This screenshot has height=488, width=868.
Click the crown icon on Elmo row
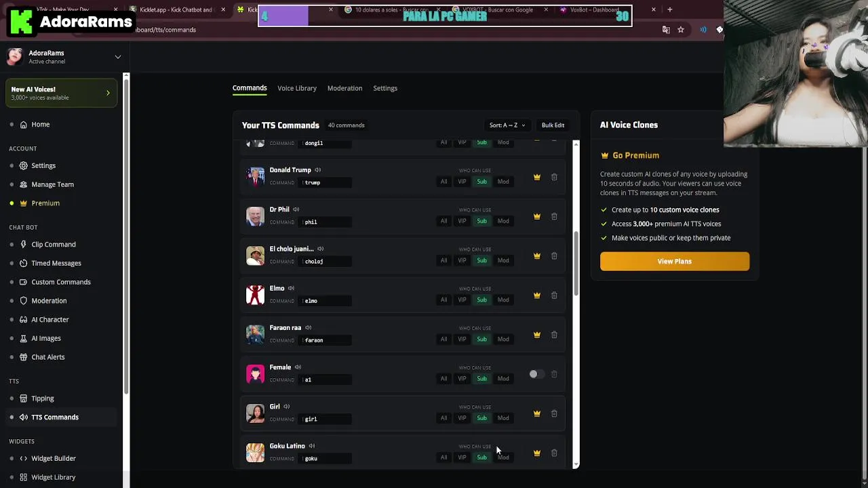click(x=536, y=295)
